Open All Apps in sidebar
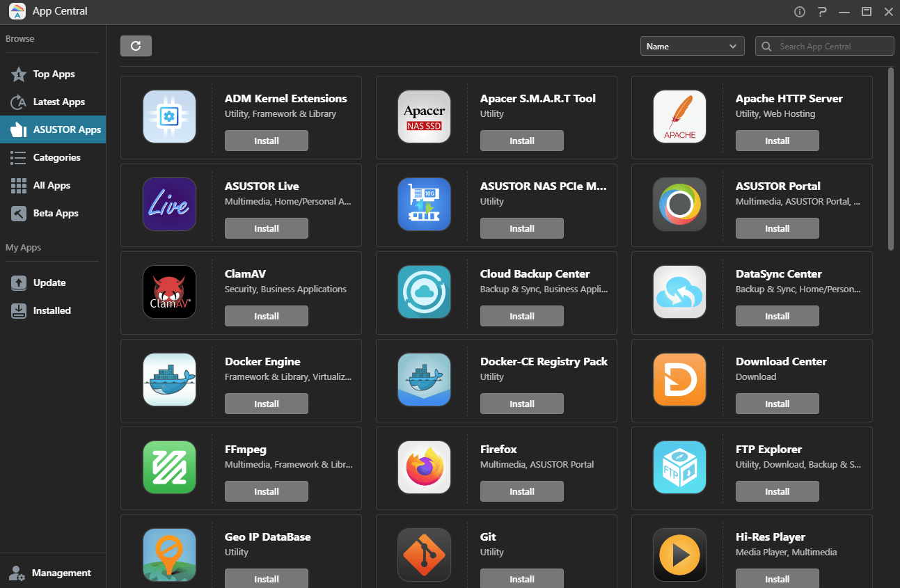This screenshot has width=900, height=588. pyautogui.click(x=53, y=185)
